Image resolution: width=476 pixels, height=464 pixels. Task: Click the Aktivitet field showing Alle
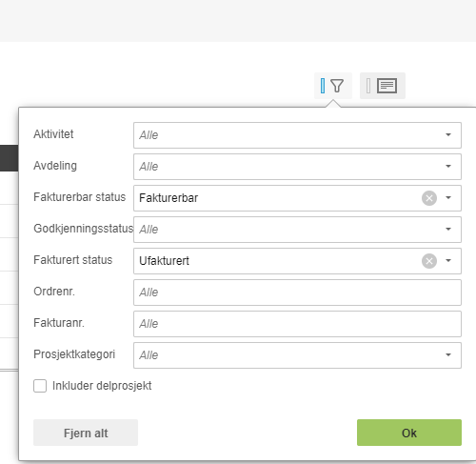[x=297, y=135]
